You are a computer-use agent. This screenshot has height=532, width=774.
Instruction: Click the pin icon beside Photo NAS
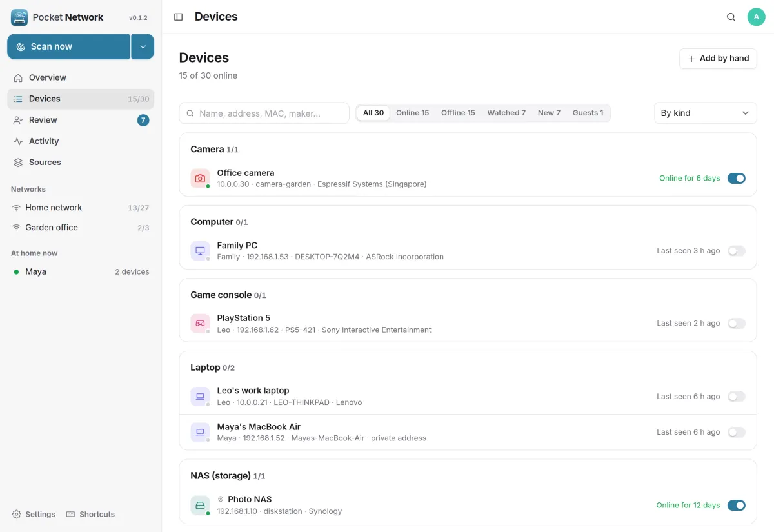click(x=221, y=499)
